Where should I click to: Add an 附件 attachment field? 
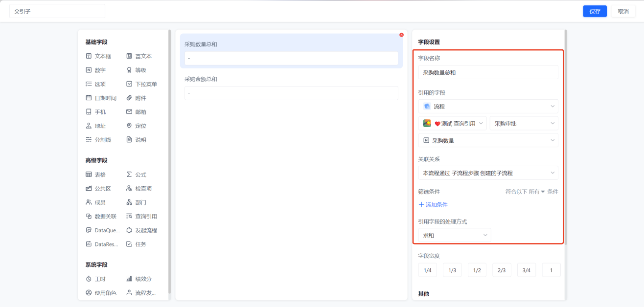137,98
